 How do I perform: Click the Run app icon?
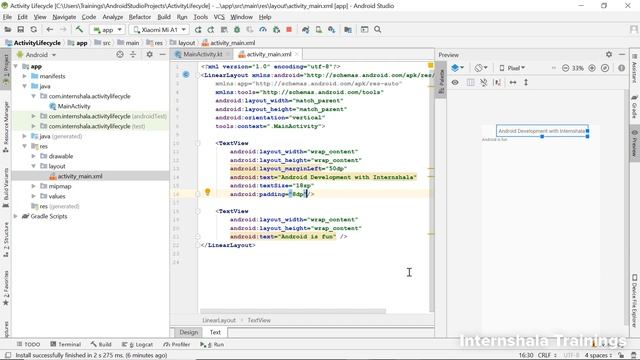click(x=198, y=29)
